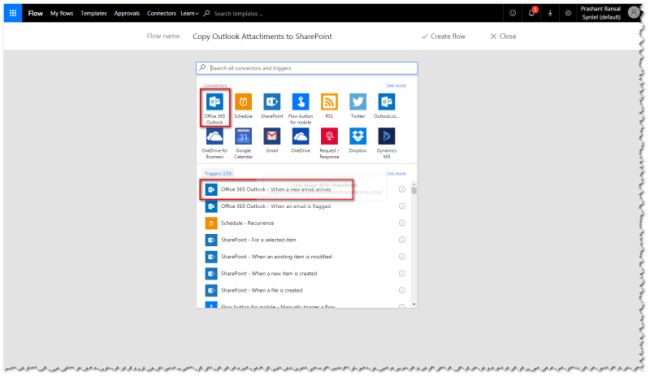The image size is (650, 377).
Task: Show info for 'When a file is created'
Action: [402, 290]
